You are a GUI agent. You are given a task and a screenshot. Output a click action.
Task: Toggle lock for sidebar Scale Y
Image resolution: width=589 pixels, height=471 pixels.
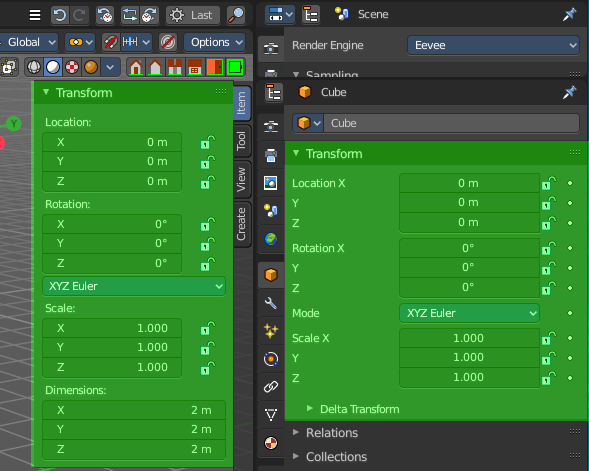click(x=207, y=348)
